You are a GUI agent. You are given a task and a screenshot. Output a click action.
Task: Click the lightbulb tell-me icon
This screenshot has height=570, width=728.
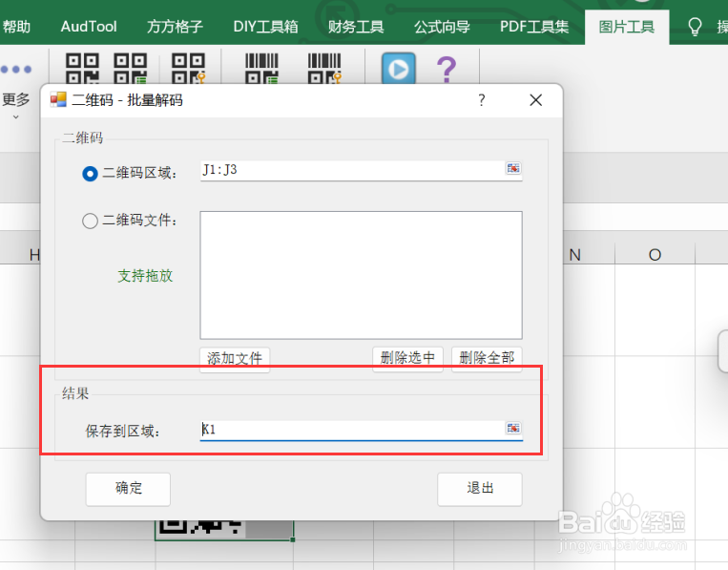(x=695, y=27)
